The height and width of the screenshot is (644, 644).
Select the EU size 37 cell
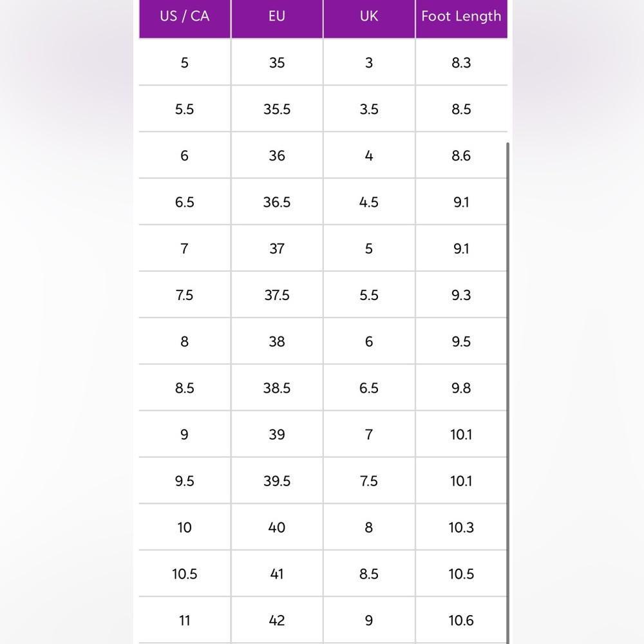click(x=277, y=248)
